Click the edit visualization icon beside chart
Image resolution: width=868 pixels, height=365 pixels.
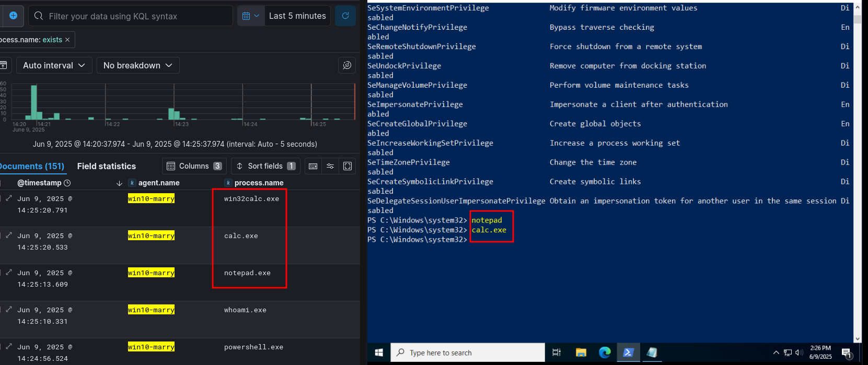coord(347,65)
